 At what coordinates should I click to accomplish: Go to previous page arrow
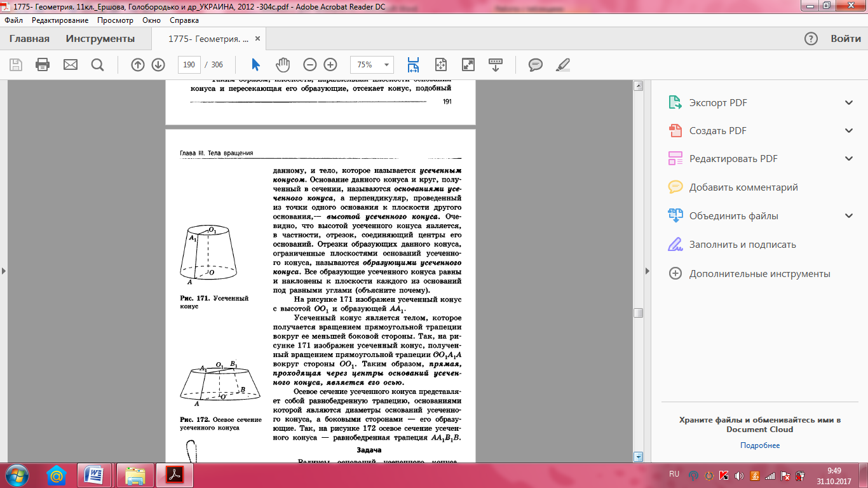(x=138, y=65)
